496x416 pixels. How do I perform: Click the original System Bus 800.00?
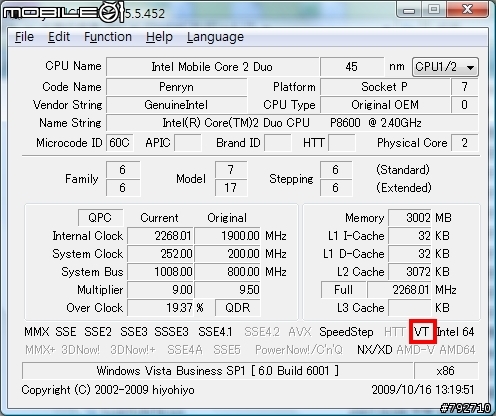pos(228,272)
